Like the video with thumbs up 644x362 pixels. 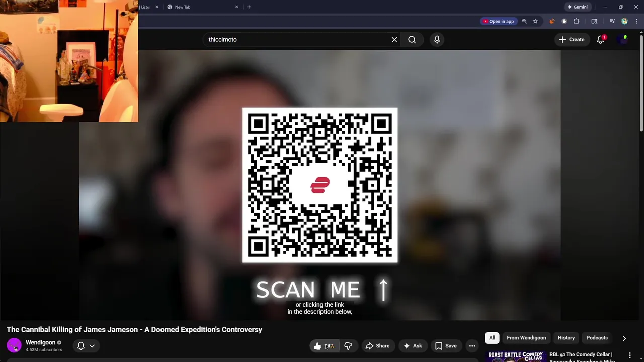324,346
